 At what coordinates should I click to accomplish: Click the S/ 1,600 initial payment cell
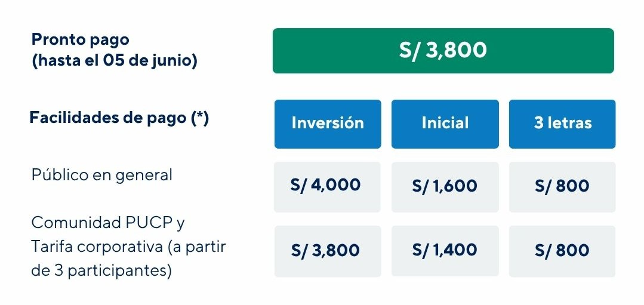point(445,186)
